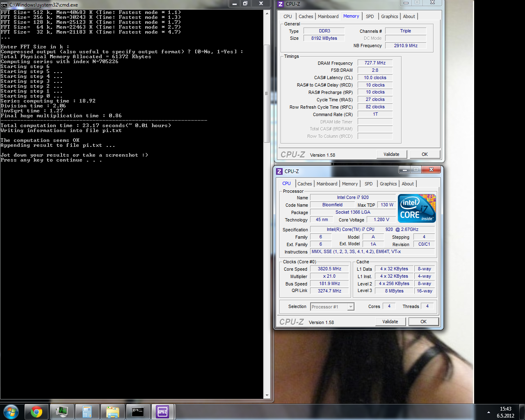The width and height of the screenshot is (525, 420).
Task: Click the memory Type field DDR3
Action: (x=324, y=31)
